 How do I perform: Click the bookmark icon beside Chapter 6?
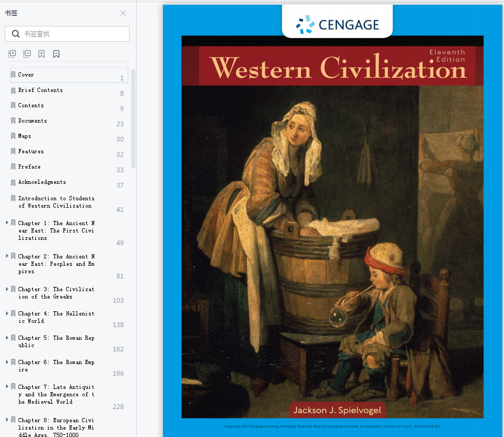pos(13,362)
